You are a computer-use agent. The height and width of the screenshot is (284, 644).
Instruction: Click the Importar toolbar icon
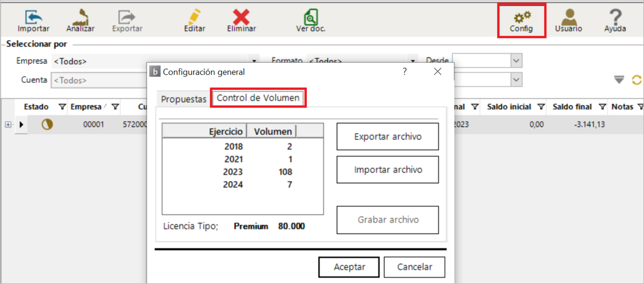coord(33,21)
